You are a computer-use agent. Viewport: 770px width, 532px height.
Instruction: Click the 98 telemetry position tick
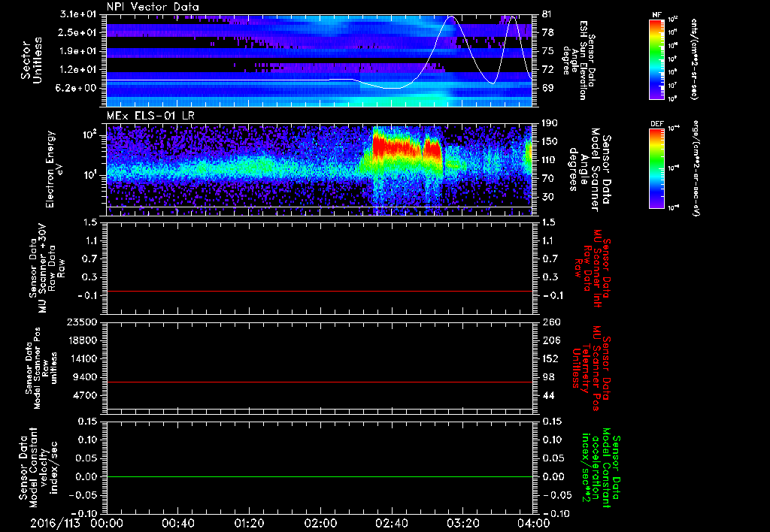(x=548, y=377)
